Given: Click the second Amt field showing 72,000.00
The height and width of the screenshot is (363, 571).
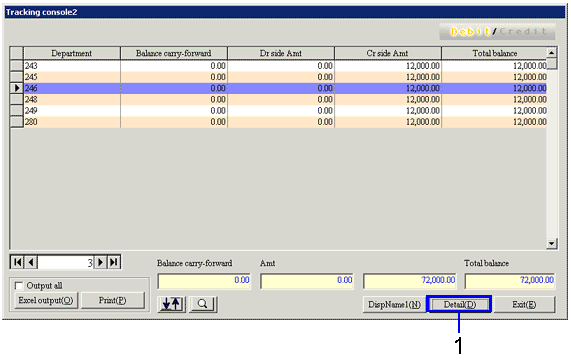Looking at the screenshot, I should (409, 281).
